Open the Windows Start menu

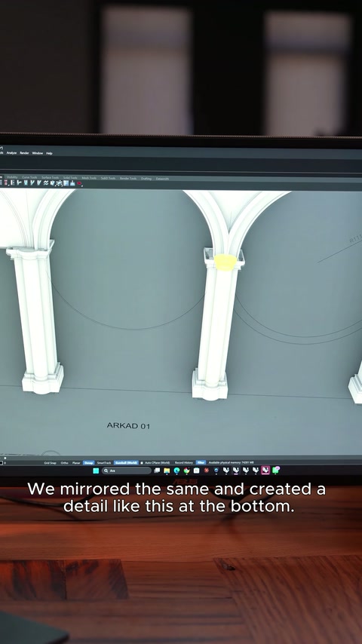pos(96,471)
